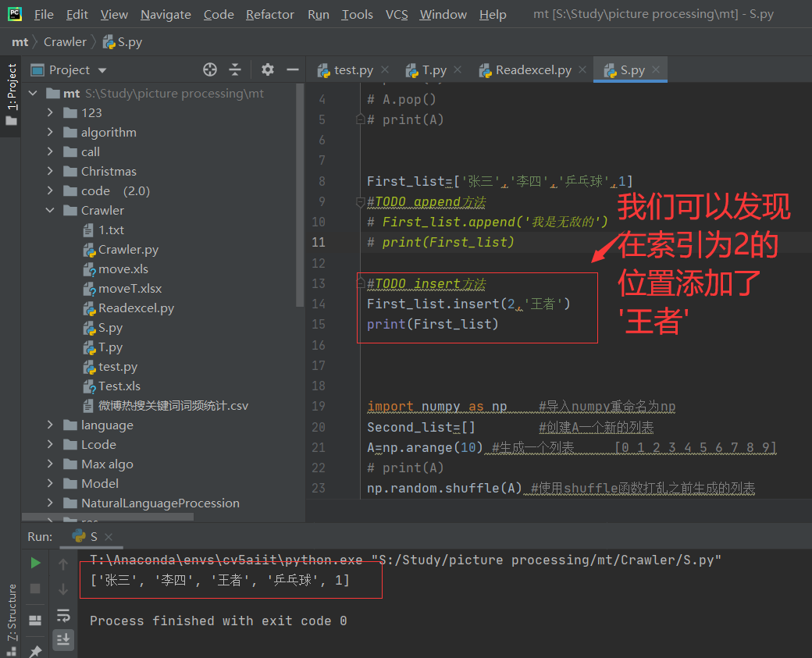The width and height of the screenshot is (812, 658).
Task: Click line number 14 in gutter
Action: tap(319, 304)
